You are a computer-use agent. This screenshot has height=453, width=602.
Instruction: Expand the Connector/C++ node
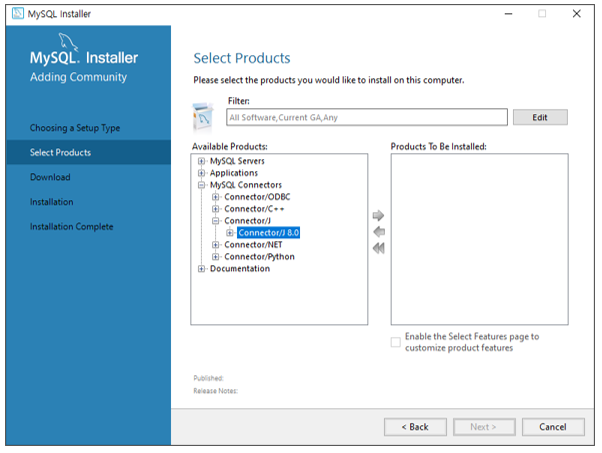[215, 209]
